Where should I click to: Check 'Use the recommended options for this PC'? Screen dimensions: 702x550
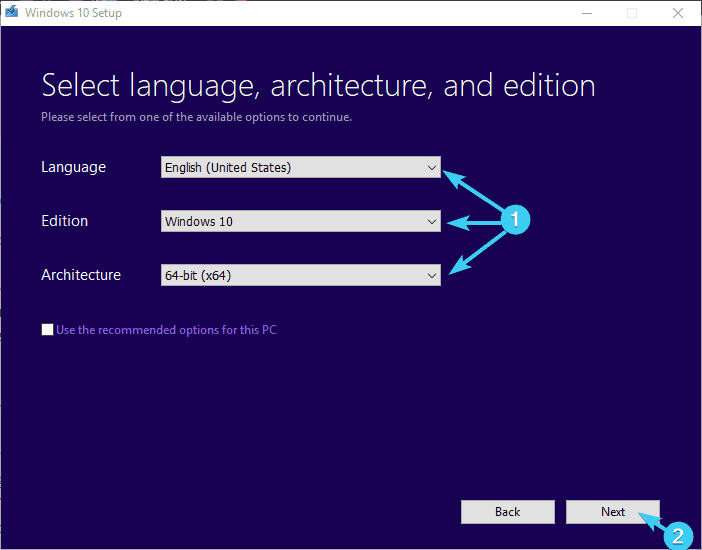(47, 330)
